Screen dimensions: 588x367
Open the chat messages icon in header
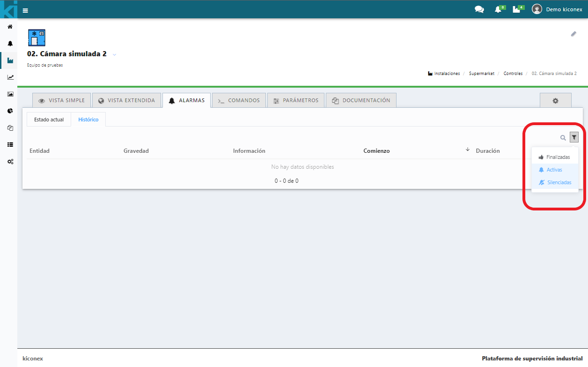tap(479, 9)
